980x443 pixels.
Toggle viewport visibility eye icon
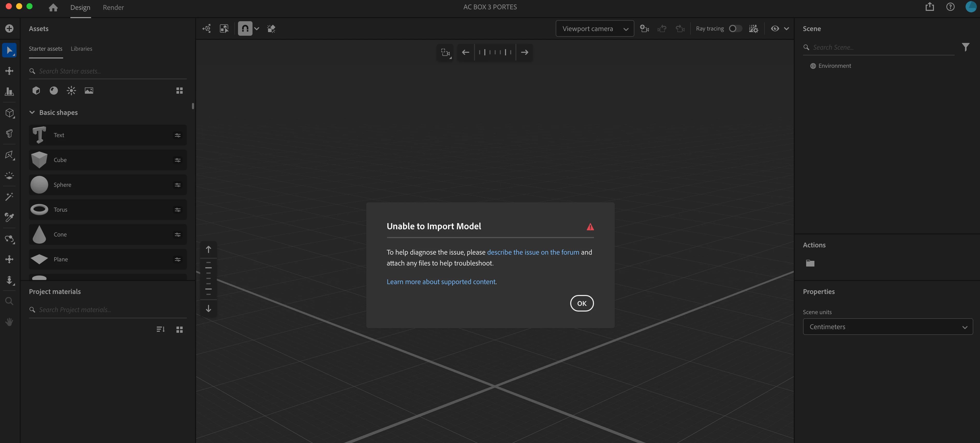tap(775, 28)
